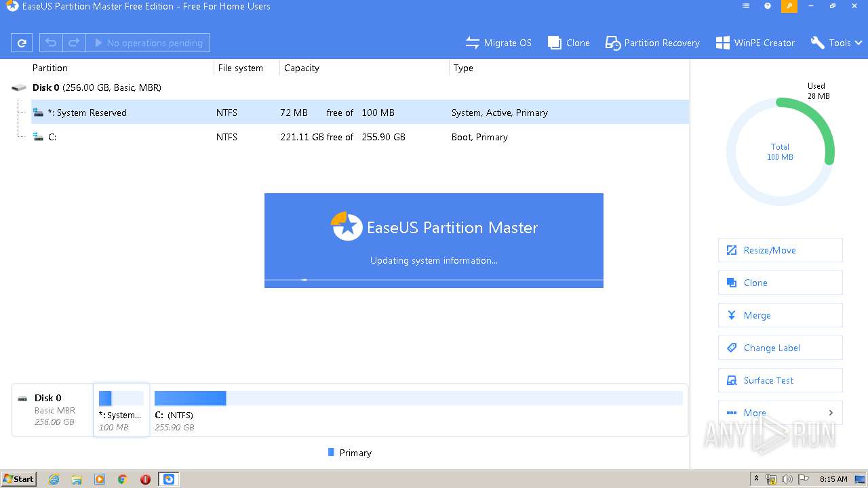Select the C: partition row
The height and width of the screenshot is (488, 868).
tap(360, 137)
